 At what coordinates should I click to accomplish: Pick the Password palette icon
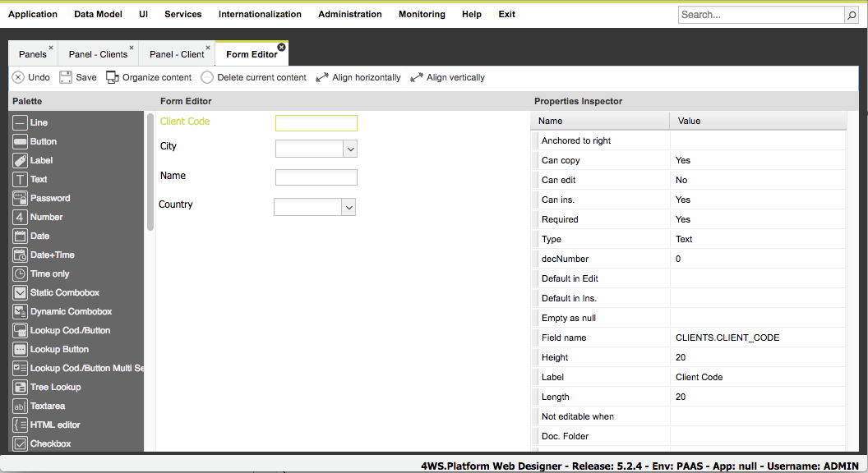pyautogui.click(x=20, y=198)
